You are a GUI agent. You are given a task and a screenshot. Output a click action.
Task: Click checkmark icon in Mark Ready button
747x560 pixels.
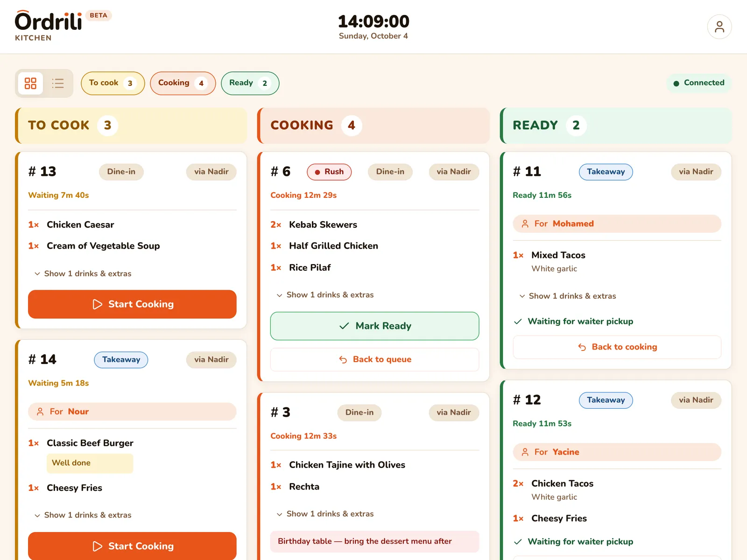click(344, 326)
